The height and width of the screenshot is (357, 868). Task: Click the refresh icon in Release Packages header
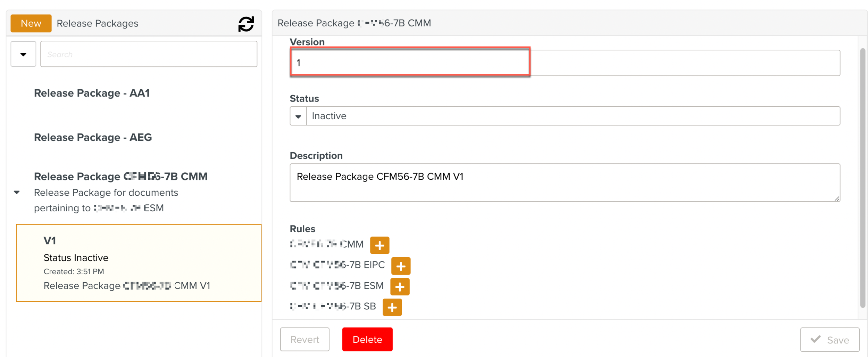(246, 24)
